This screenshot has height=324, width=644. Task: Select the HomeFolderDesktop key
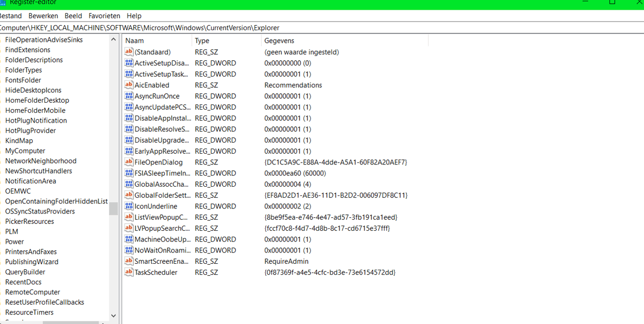[37, 100]
